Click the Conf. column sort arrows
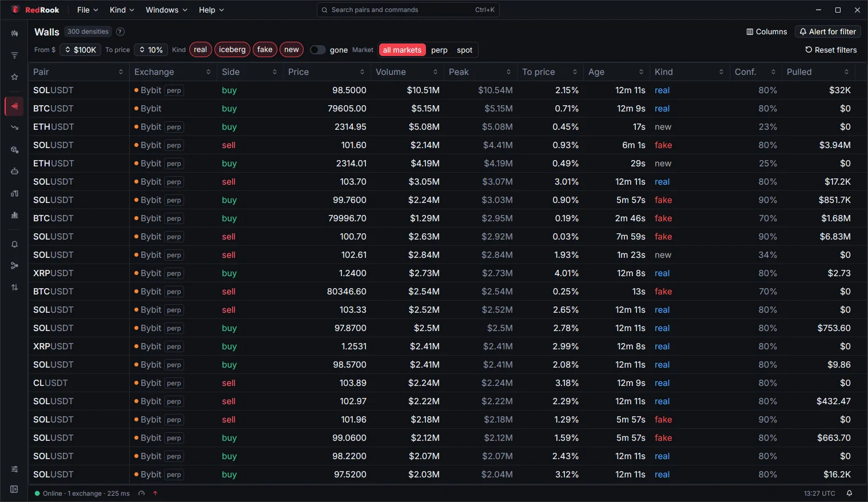Screen dimensions: 868x502 pos(773,72)
